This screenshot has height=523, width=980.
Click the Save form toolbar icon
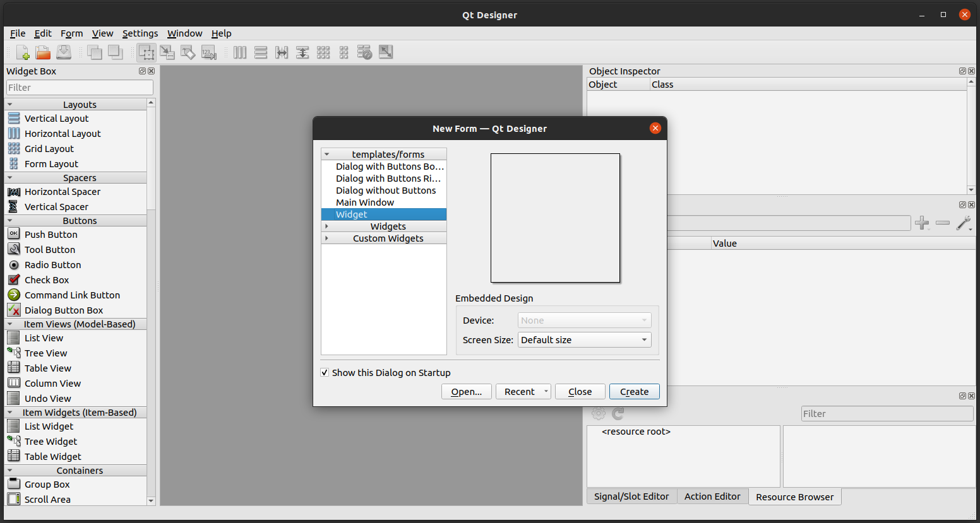[64, 52]
